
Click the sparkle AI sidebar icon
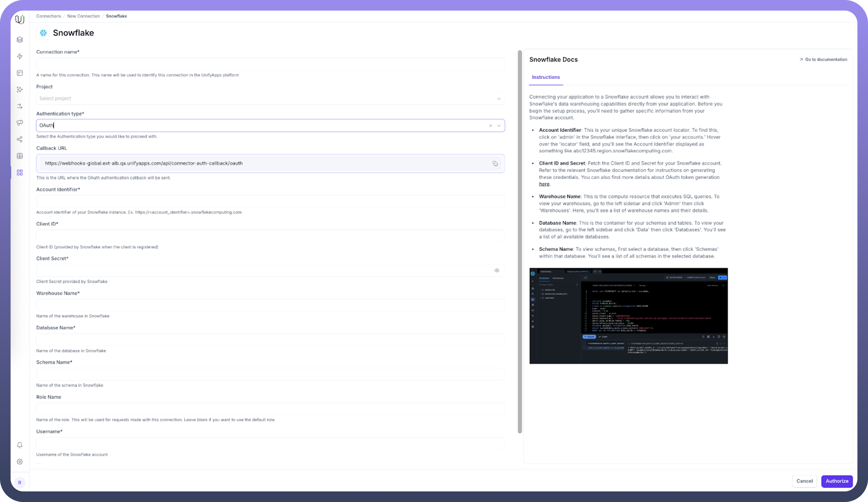pos(20,89)
